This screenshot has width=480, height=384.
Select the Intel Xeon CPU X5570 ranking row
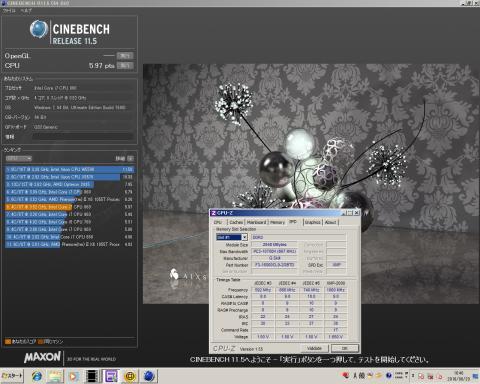[69, 177]
